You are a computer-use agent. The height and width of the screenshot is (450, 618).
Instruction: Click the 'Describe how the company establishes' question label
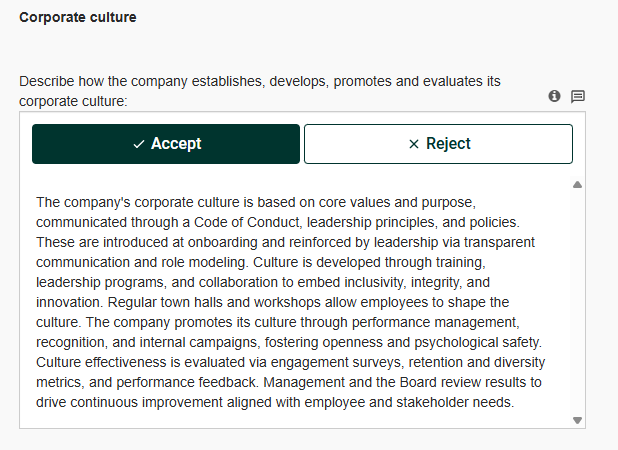[260, 91]
